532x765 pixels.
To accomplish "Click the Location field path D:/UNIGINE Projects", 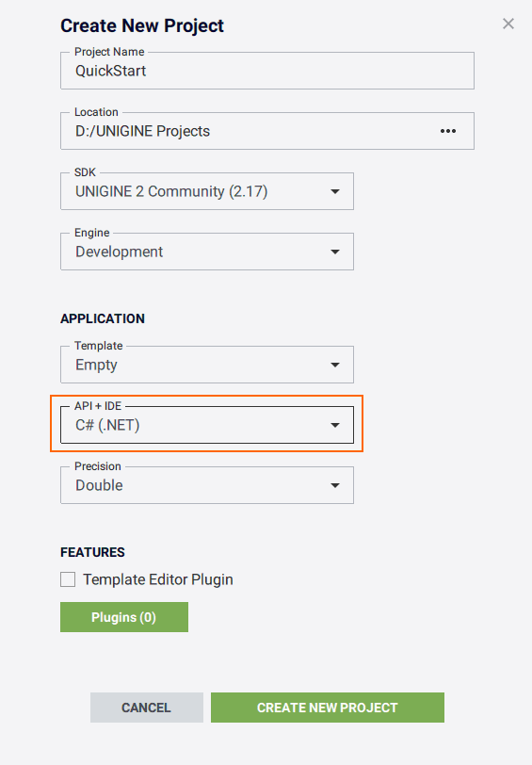I will [142, 131].
